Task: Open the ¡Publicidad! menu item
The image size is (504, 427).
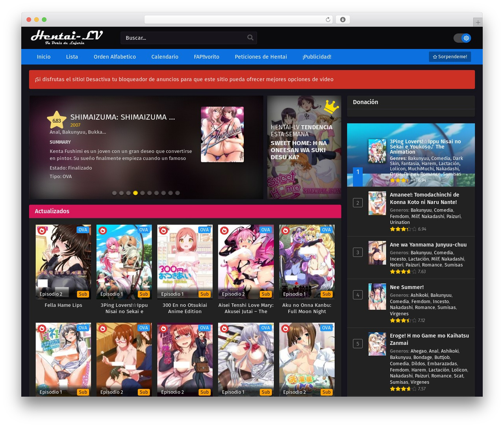Action: pos(317,57)
